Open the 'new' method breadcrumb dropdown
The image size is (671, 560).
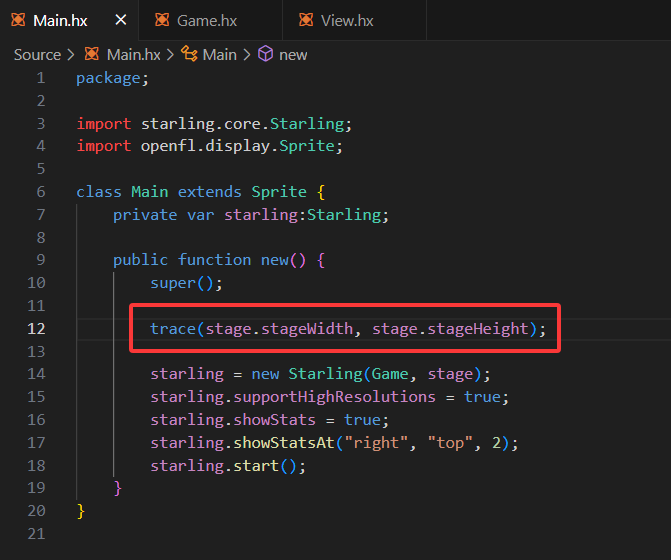click(293, 54)
